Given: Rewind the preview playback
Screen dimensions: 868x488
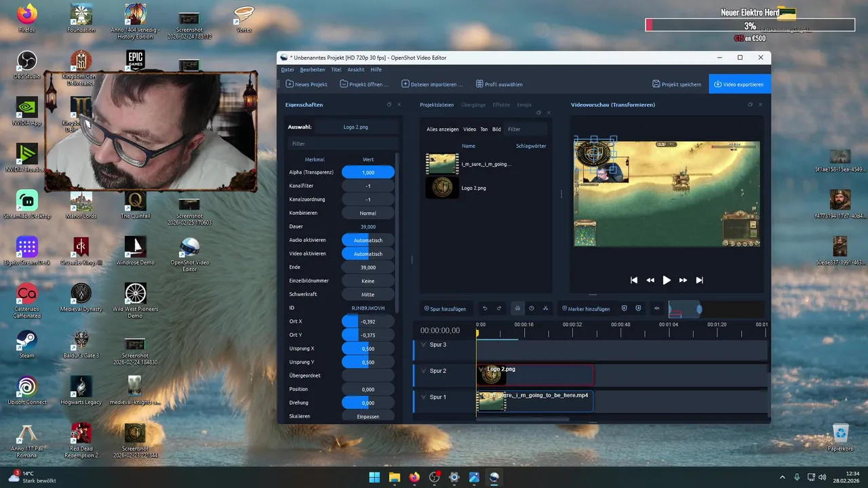Looking at the screenshot, I should [x=650, y=280].
